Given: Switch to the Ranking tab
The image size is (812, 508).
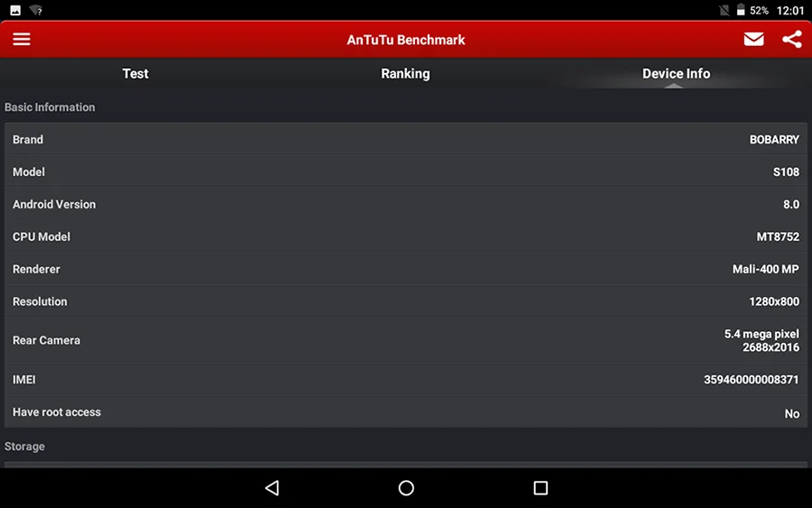Looking at the screenshot, I should point(405,73).
